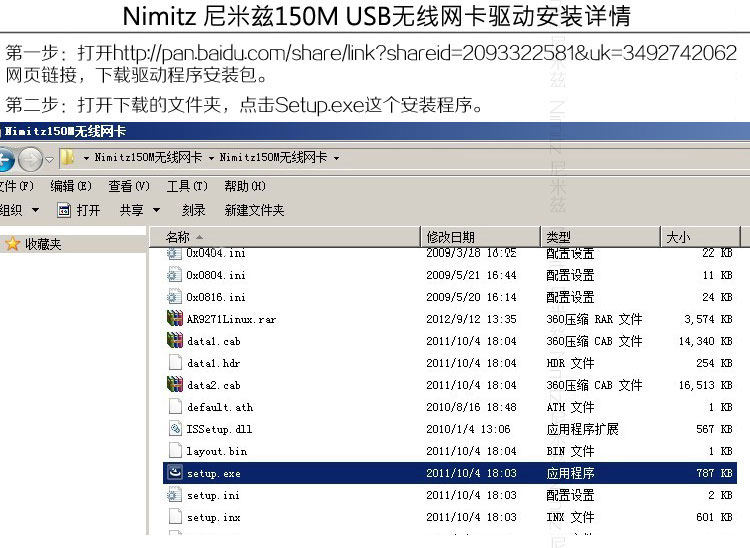Select the file name 0x0816.ini
The image size is (750, 548).
[216, 297]
